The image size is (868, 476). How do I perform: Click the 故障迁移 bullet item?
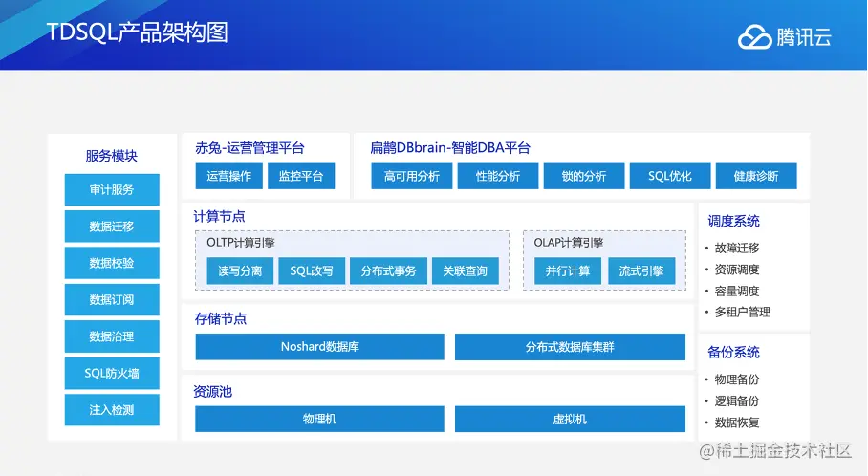(x=737, y=248)
